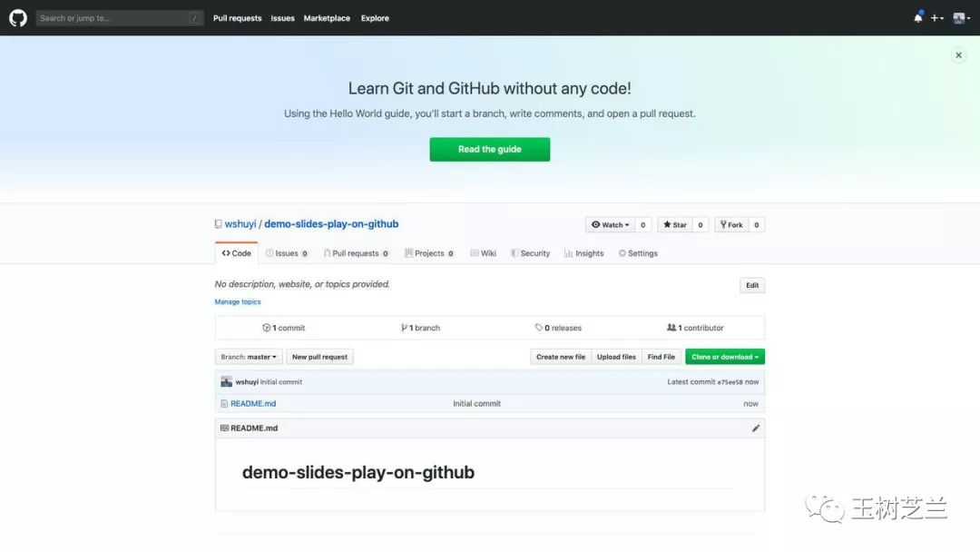Open the fork count beside Fork

click(756, 224)
